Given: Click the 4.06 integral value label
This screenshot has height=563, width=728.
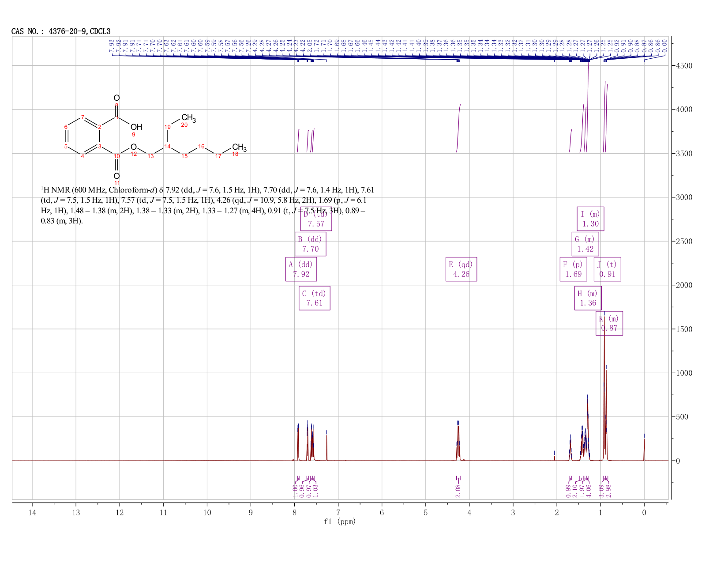Looking at the screenshot, I should pyautogui.click(x=588, y=491).
